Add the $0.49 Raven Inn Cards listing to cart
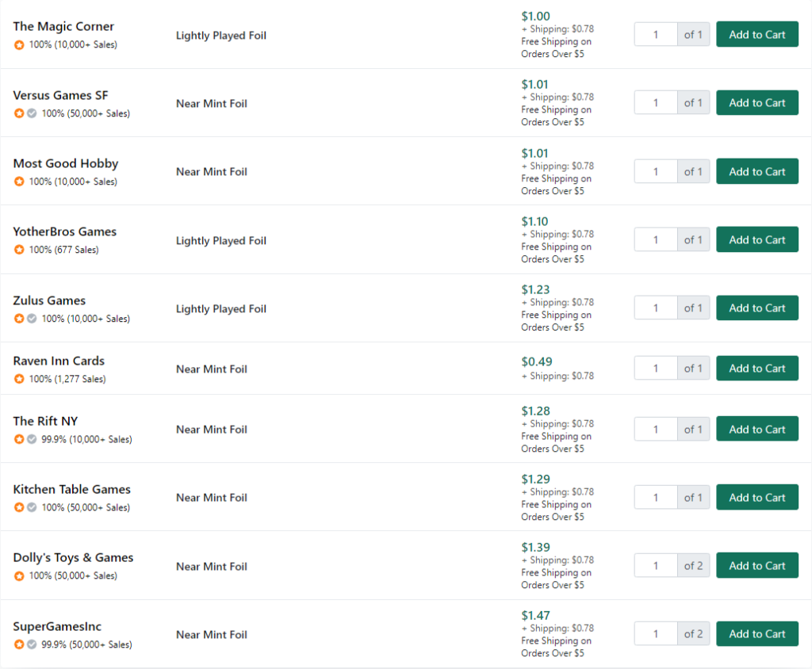812x669 pixels. tap(757, 369)
